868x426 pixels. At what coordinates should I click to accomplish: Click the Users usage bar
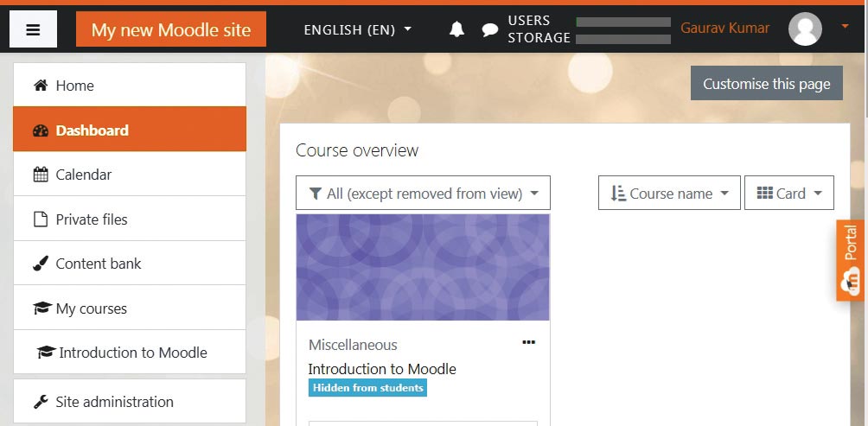coord(623,22)
